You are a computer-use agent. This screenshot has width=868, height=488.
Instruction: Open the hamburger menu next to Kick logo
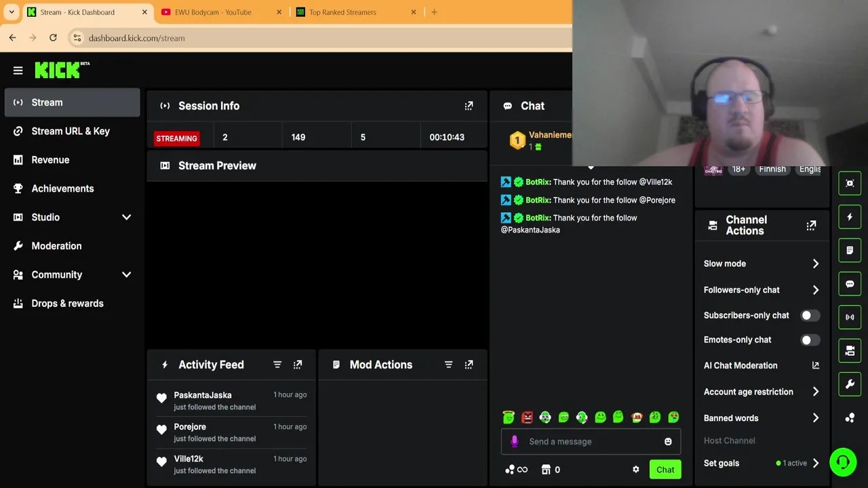tap(18, 70)
